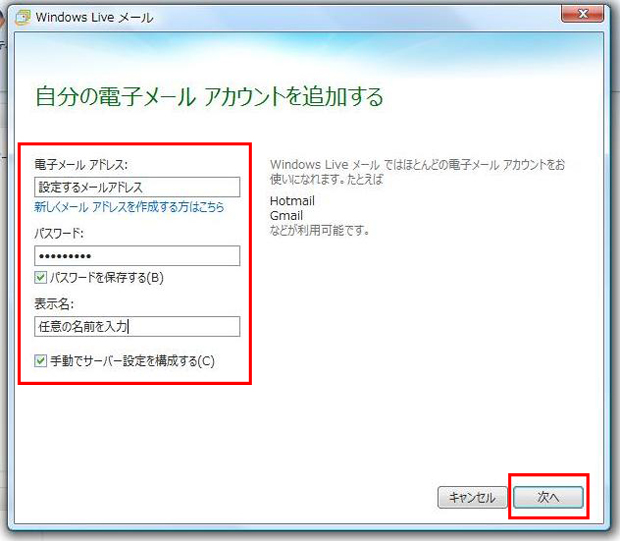Click the 表示名 text field
This screenshot has width=620, height=541.
click(137, 326)
